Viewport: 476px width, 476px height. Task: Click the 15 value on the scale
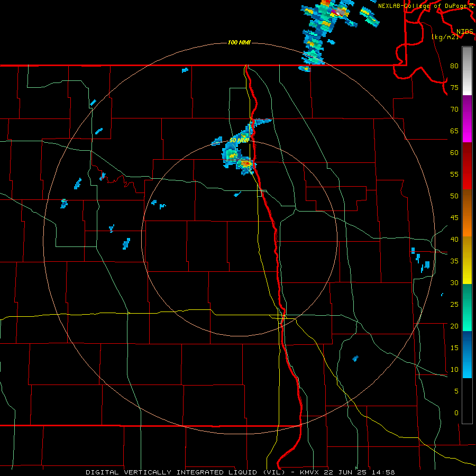[454, 348]
